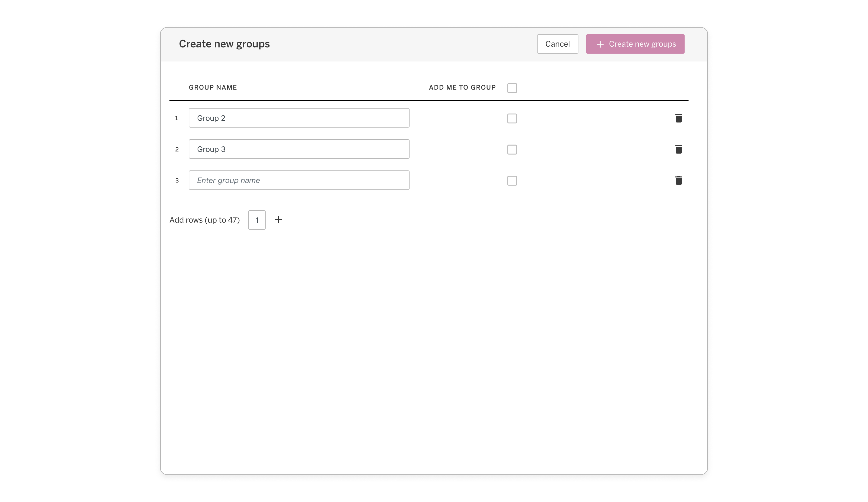Click the pink Create new groups button
Image resolution: width=868 pixels, height=502 pixels.
[x=635, y=44]
